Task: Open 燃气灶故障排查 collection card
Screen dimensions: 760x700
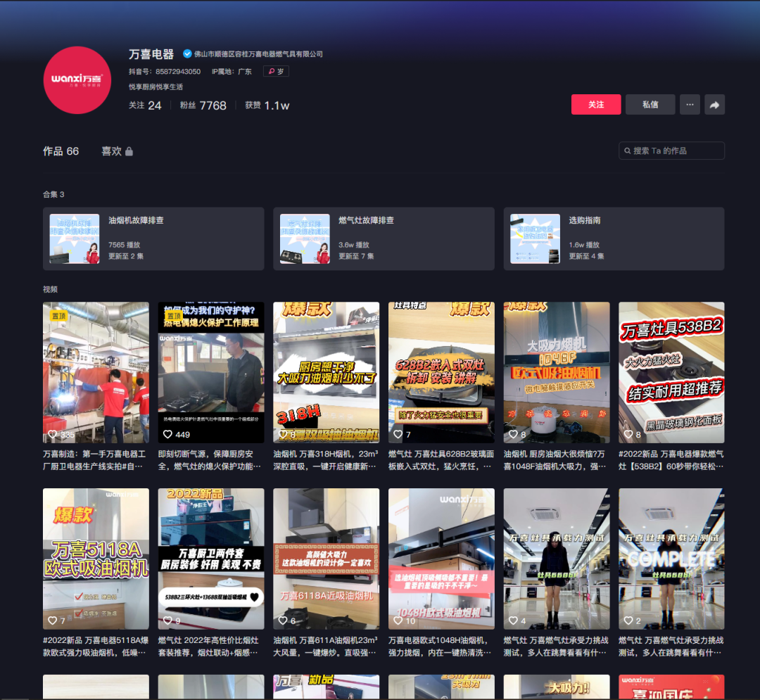Action: pyautogui.click(x=384, y=238)
